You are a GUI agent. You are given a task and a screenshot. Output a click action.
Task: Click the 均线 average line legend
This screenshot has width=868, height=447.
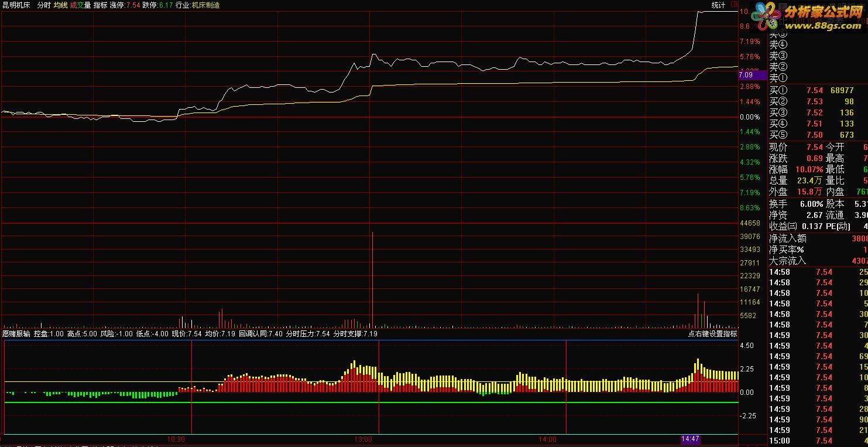click(x=60, y=5)
